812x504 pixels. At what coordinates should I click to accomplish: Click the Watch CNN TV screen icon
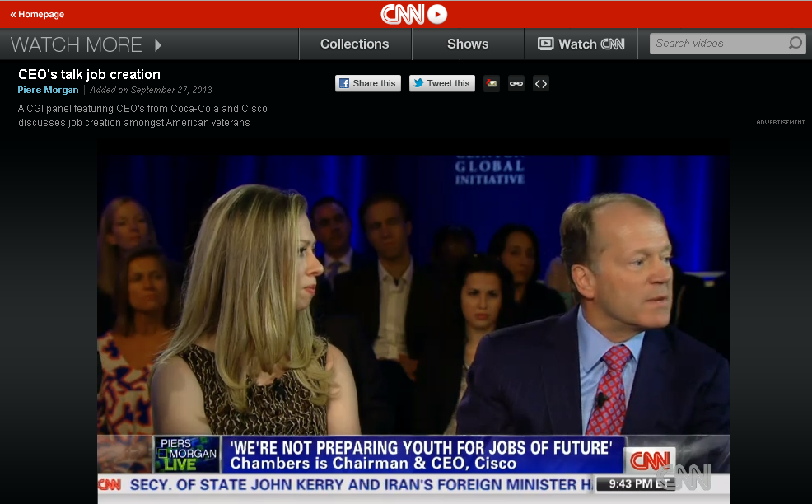pos(545,44)
